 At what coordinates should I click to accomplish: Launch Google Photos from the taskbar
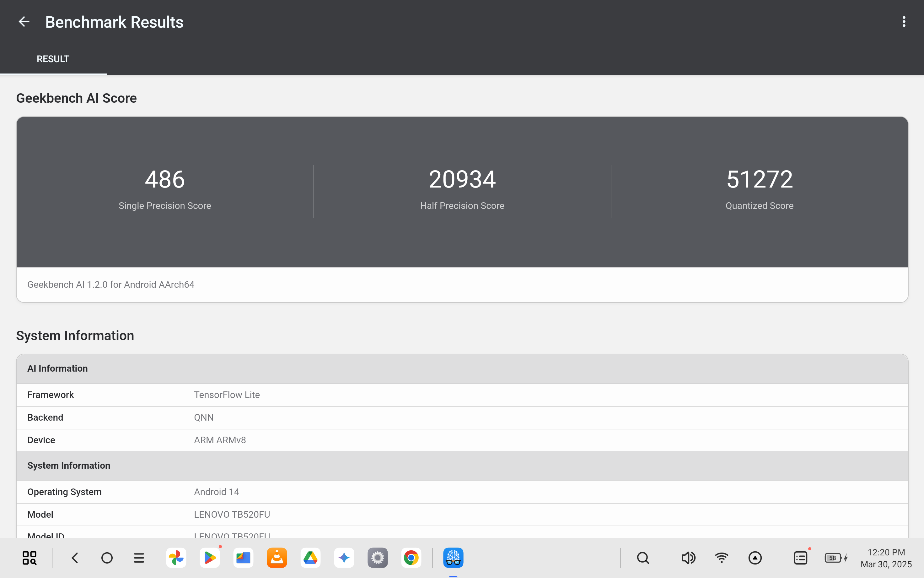[176, 558]
